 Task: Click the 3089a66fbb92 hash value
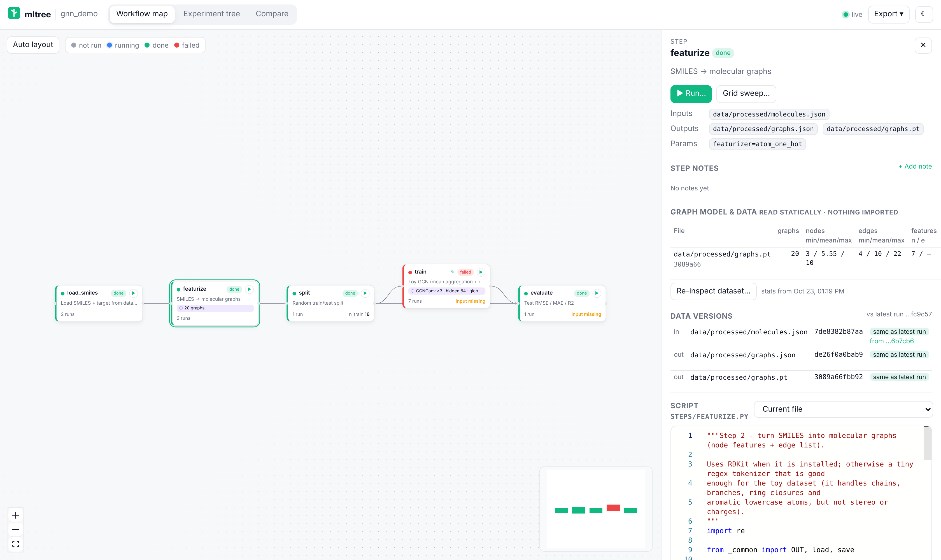pos(838,377)
